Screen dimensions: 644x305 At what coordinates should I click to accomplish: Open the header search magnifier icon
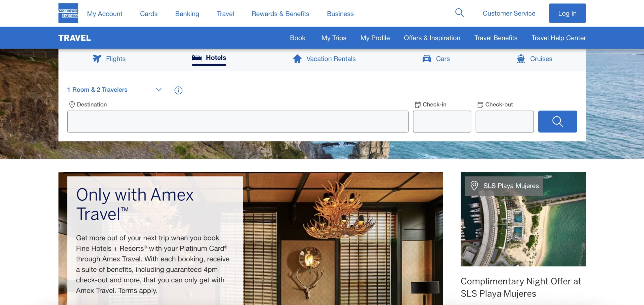click(x=459, y=13)
